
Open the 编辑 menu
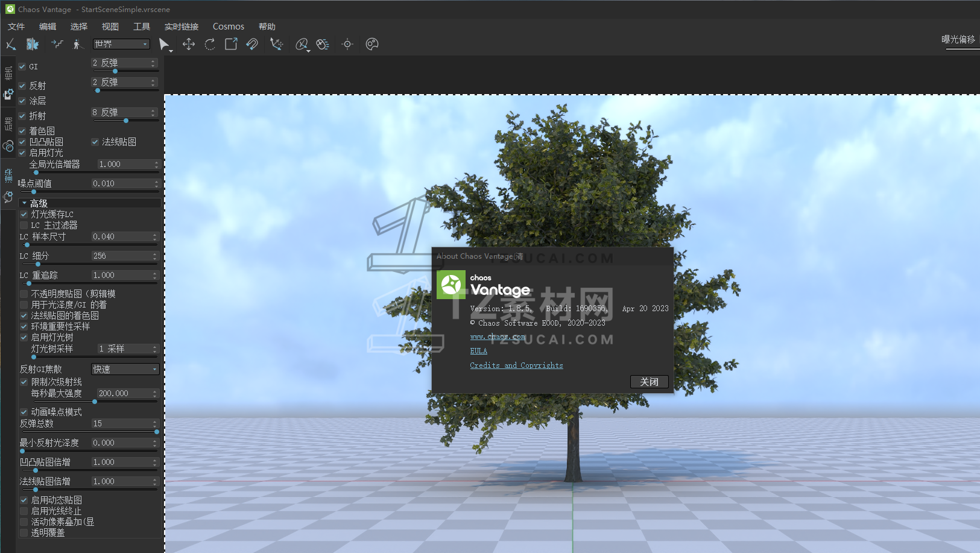[48, 27]
